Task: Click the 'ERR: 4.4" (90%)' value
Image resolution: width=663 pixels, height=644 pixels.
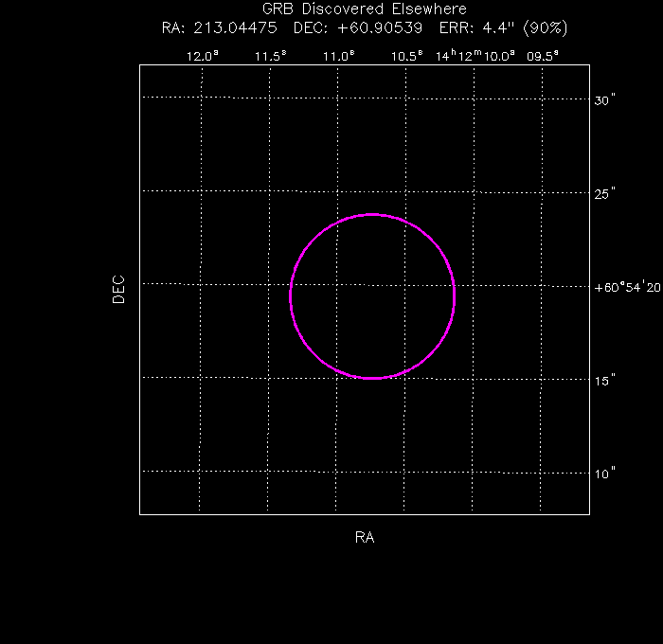Action: coord(503,28)
